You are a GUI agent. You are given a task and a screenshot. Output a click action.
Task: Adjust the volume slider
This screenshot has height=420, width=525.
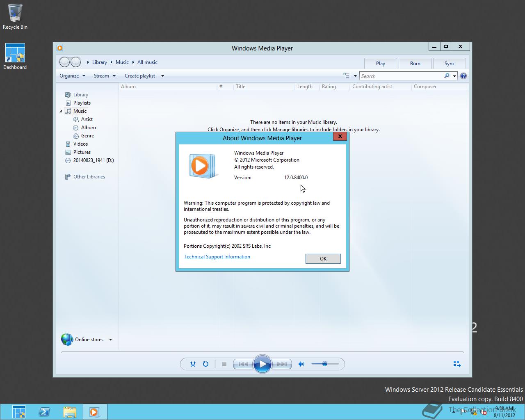[325, 364]
